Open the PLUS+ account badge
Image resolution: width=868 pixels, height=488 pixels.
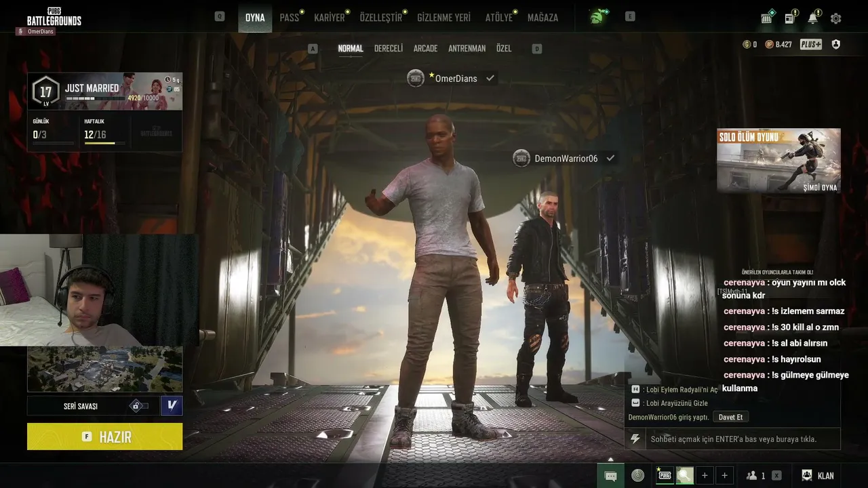(x=811, y=45)
